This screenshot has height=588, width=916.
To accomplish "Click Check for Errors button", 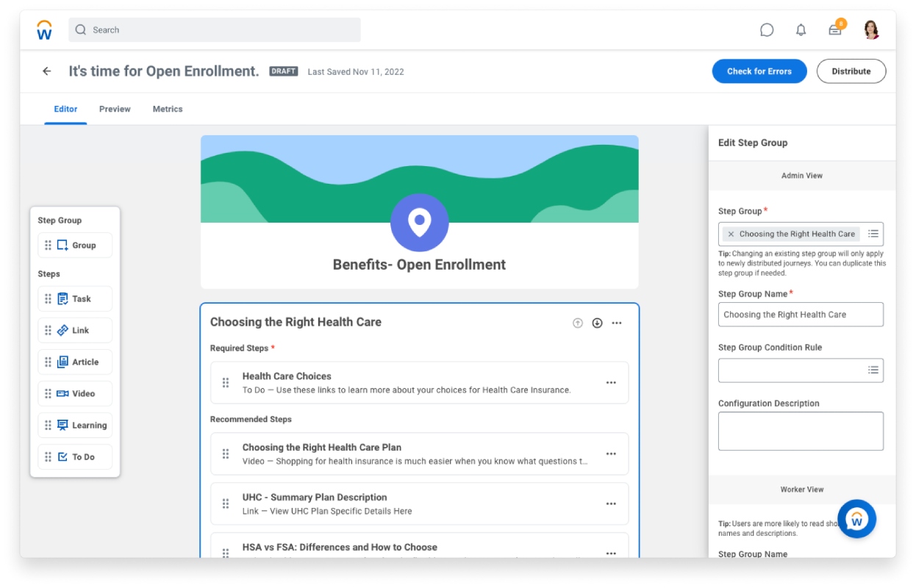I will 759,71.
